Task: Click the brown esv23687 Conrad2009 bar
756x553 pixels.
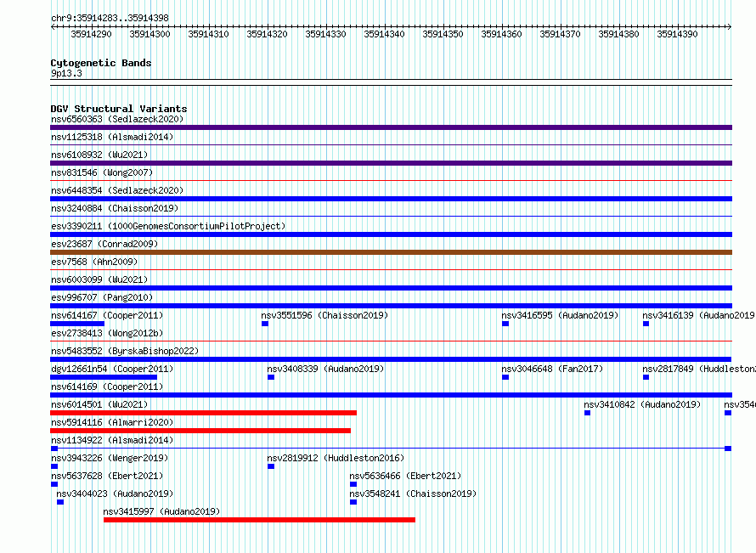Action: tap(391, 252)
